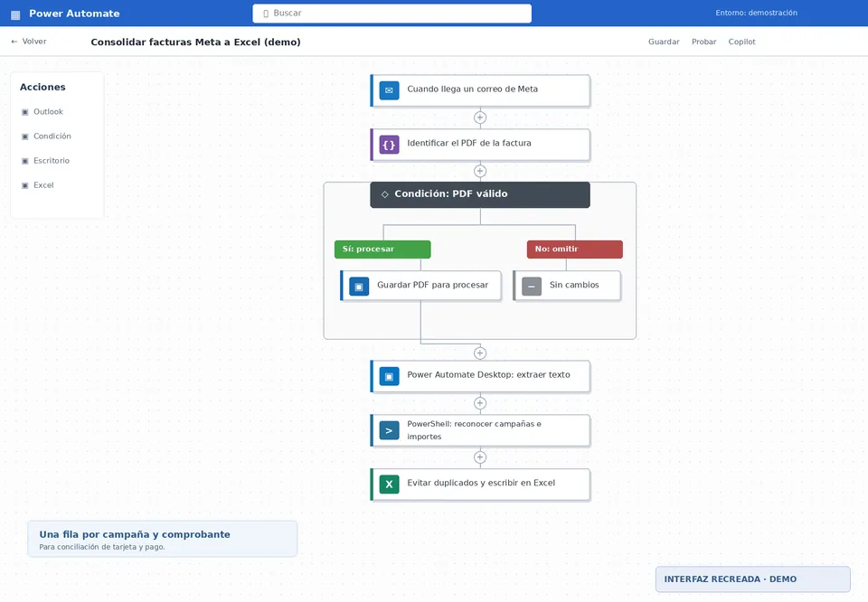Select the Sí: procesar branch label
The image size is (868, 602).
pyautogui.click(x=382, y=249)
